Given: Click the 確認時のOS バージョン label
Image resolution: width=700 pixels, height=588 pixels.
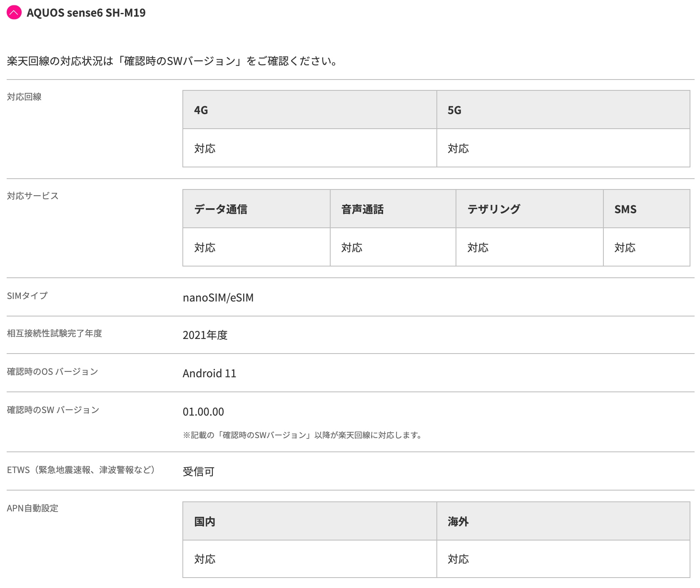Looking at the screenshot, I should point(52,372).
